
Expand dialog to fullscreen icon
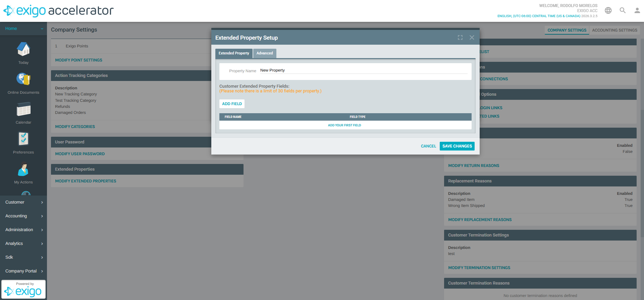[460, 38]
